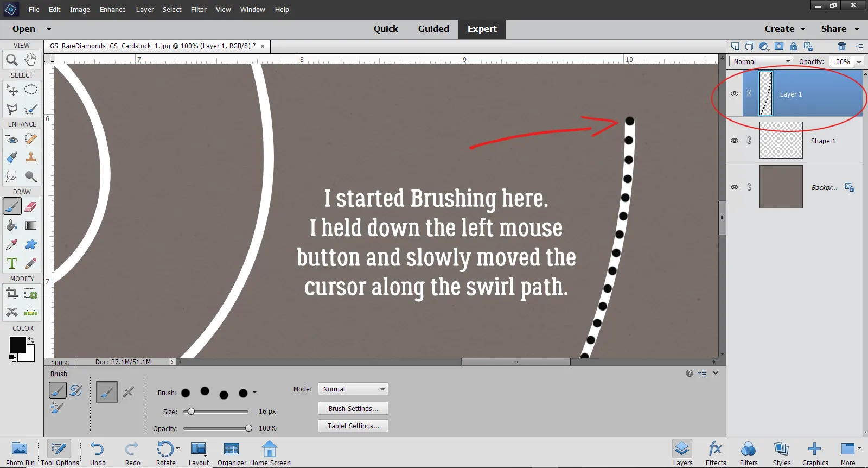
Task: Open the Effects panel
Action: [x=716, y=453]
